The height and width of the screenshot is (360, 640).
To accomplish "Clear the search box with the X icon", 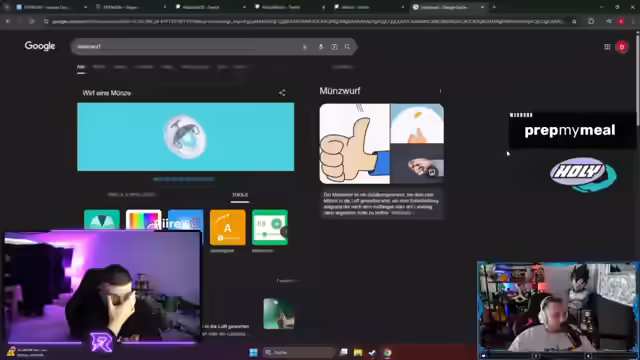I will [x=304, y=47].
